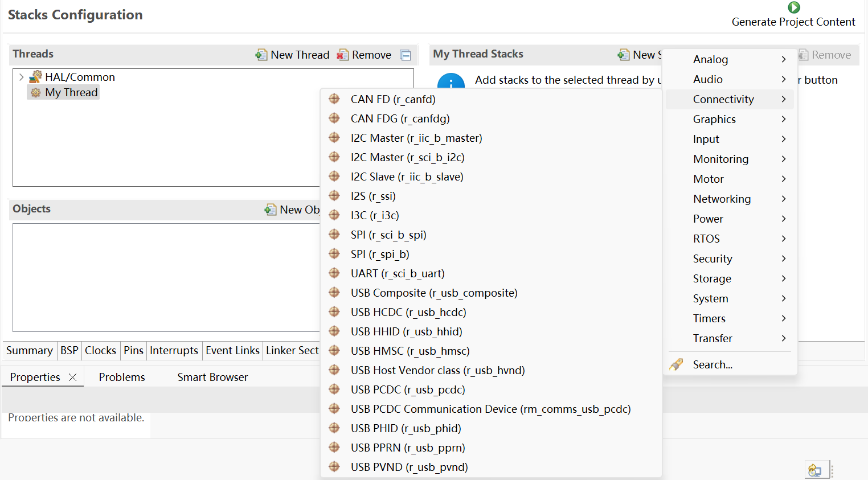The width and height of the screenshot is (868, 480).
Task: Click the icon beside I3C (r_i3c)
Action: (x=334, y=215)
